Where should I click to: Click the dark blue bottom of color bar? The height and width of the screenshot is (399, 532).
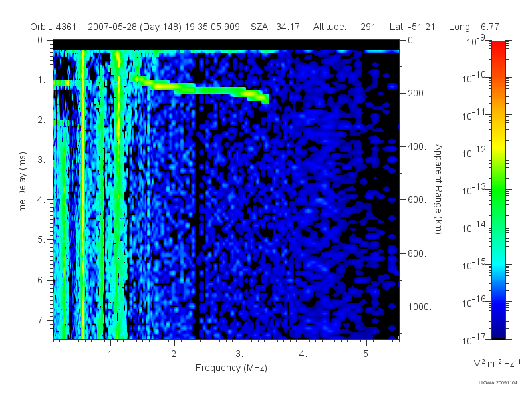[498, 332]
